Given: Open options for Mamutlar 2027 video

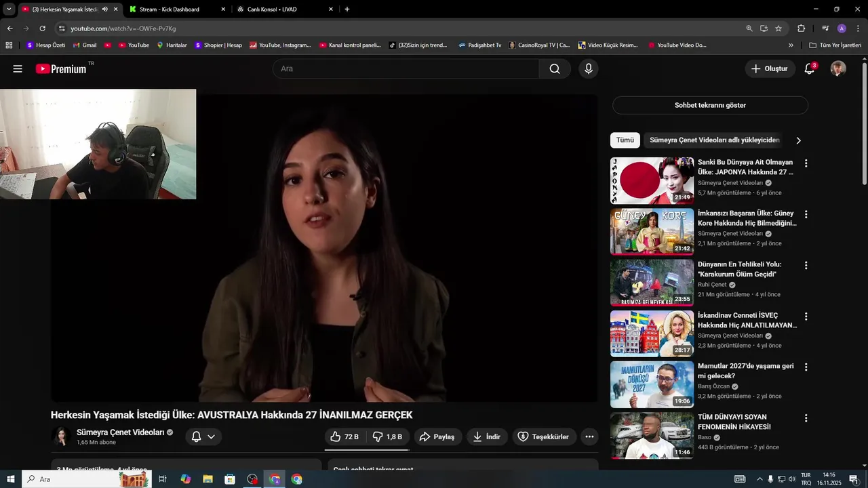Looking at the screenshot, I should pyautogui.click(x=806, y=367).
